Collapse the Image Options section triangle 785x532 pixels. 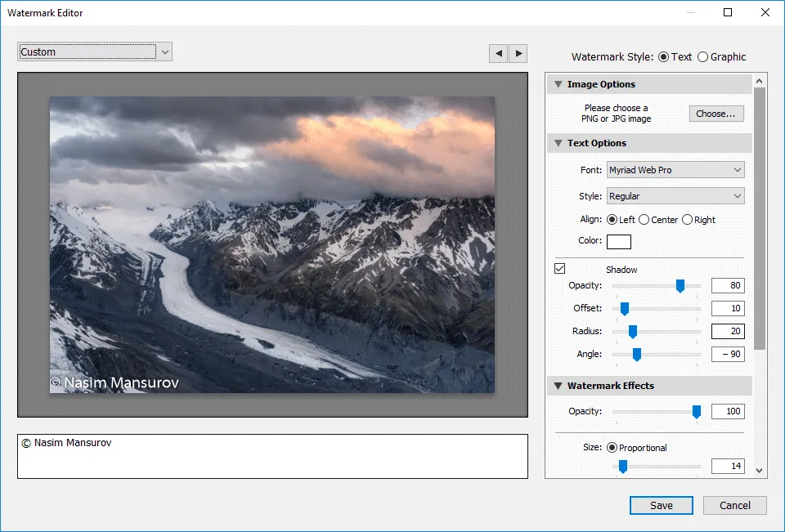[x=558, y=84]
